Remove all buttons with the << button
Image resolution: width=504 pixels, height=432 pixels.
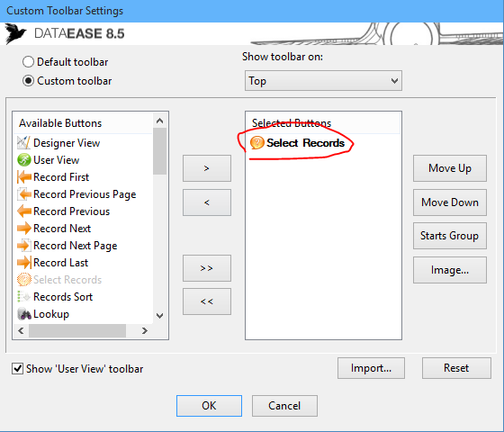click(207, 301)
